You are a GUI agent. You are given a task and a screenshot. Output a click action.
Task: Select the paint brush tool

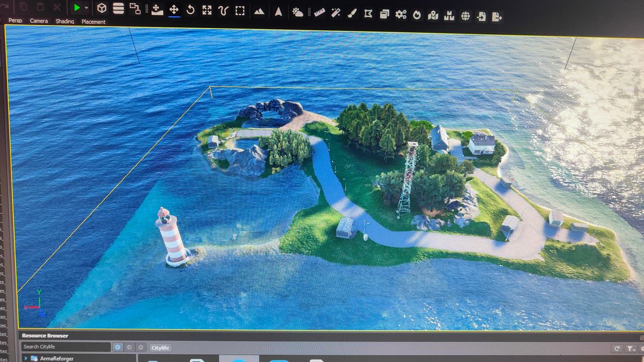[x=352, y=13]
